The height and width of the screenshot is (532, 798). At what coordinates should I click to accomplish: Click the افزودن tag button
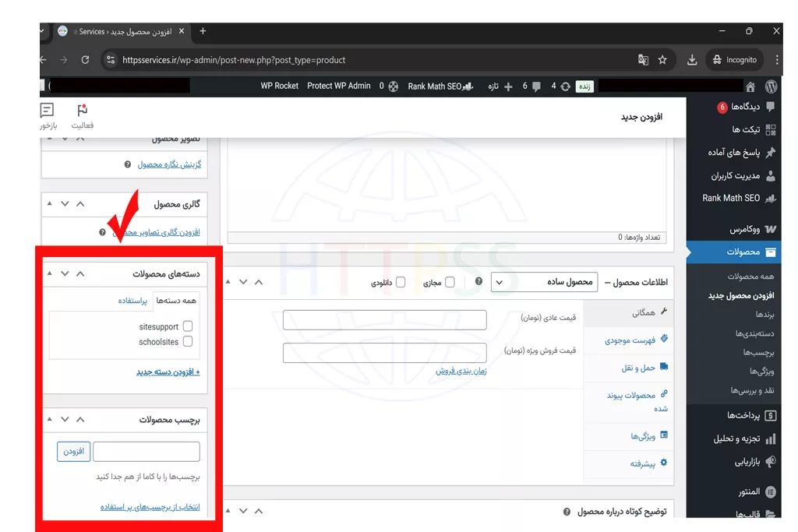(73, 451)
